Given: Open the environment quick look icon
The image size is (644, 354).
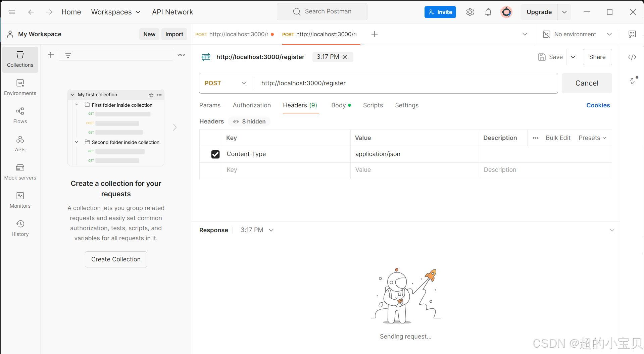Looking at the screenshot, I should 632,34.
